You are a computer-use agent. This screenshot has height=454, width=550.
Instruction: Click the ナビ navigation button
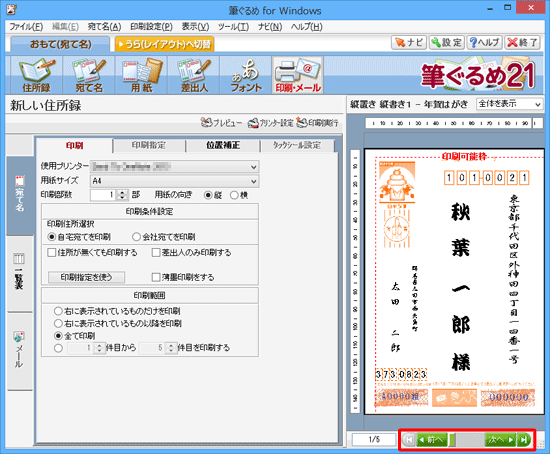(409, 42)
